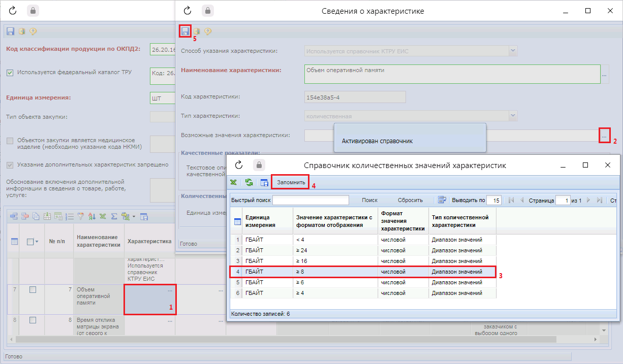Expand 'Способ указания характеристики' dropdown
The width and height of the screenshot is (623, 364).
coord(513,51)
